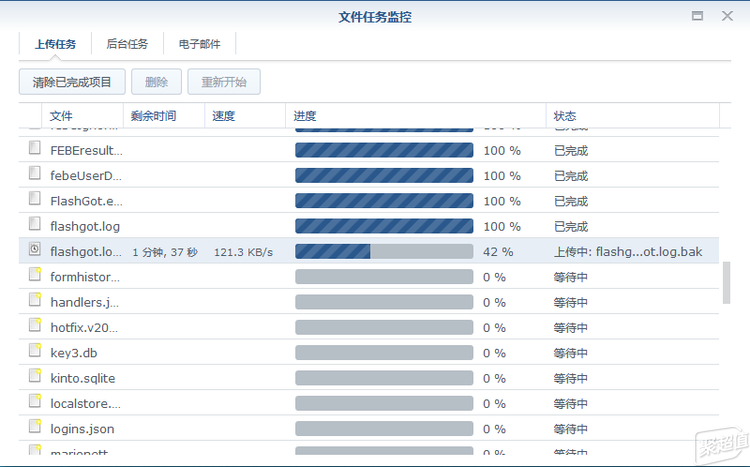750x467 pixels.
Task: Click the file icon beside febeUserD
Action: coord(34,175)
